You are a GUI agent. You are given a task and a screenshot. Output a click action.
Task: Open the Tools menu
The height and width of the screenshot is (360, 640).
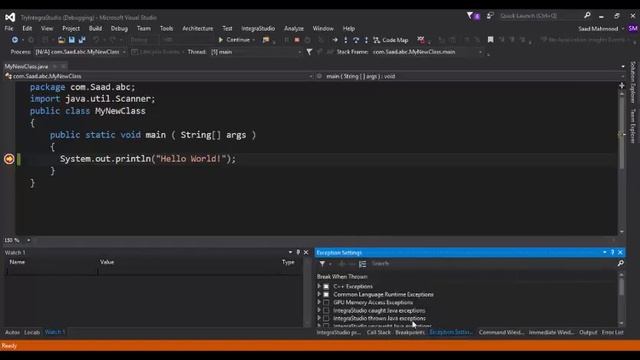point(166,29)
